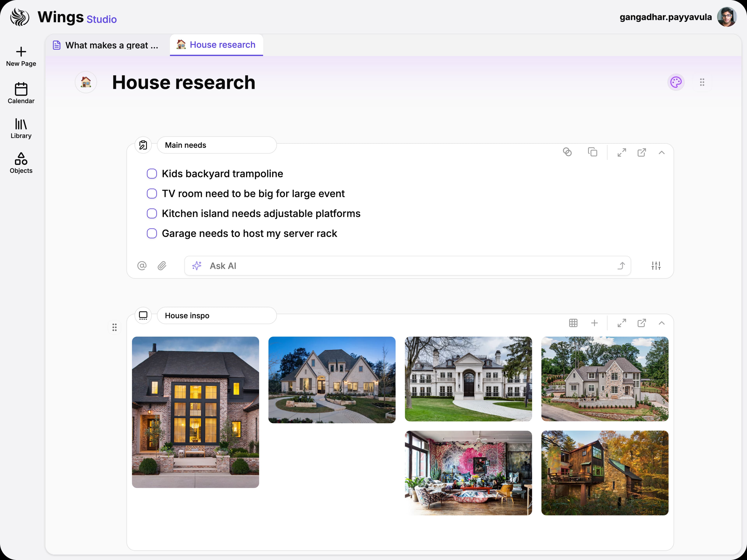Image resolution: width=747 pixels, height=560 pixels.
Task: Expand the Main needs card to full size
Action: pyautogui.click(x=622, y=153)
